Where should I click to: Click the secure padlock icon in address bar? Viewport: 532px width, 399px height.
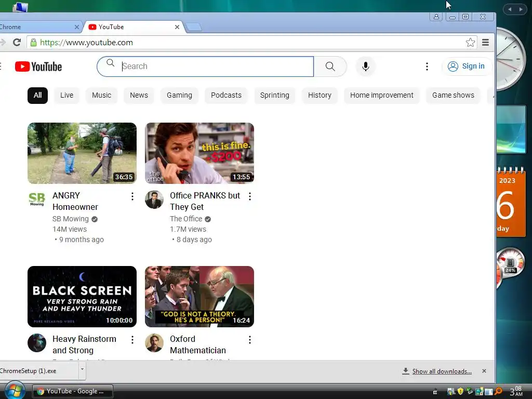point(33,43)
